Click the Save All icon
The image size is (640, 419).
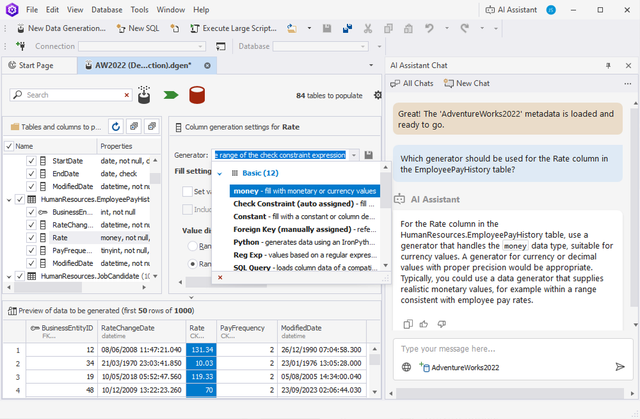[347, 28]
